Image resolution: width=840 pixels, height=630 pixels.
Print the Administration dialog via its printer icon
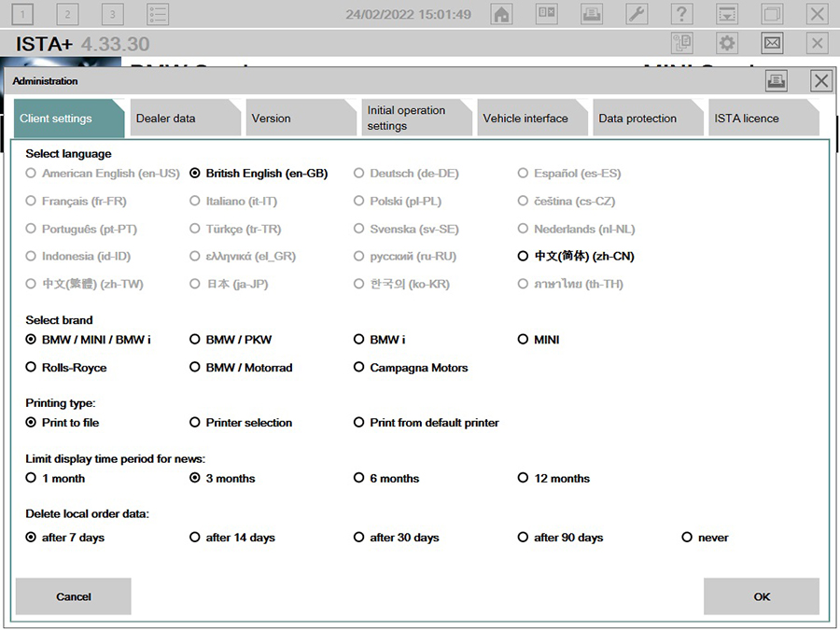point(777,81)
